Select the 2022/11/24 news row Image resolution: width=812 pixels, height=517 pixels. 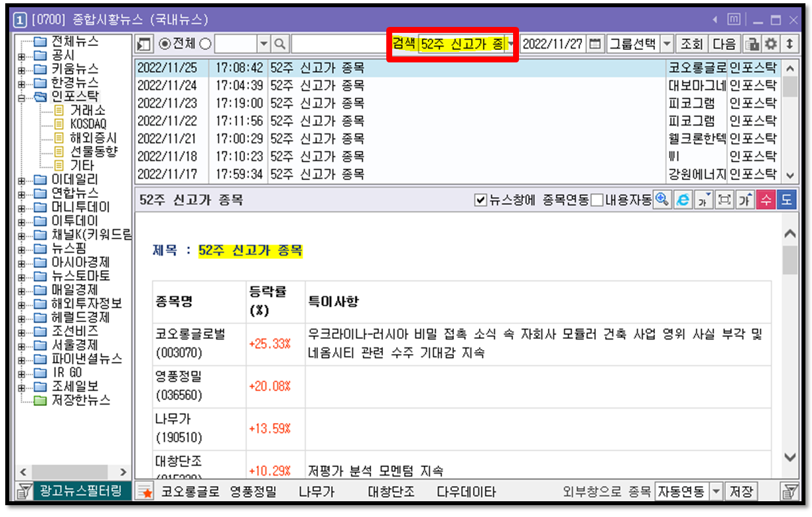[x=458, y=85]
